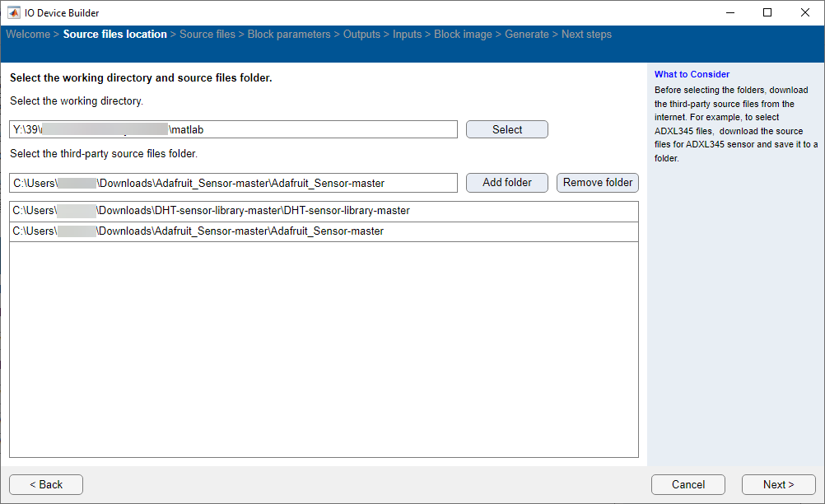Click the third-party source files folder field
The height and width of the screenshot is (504, 825).
click(x=233, y=182)
